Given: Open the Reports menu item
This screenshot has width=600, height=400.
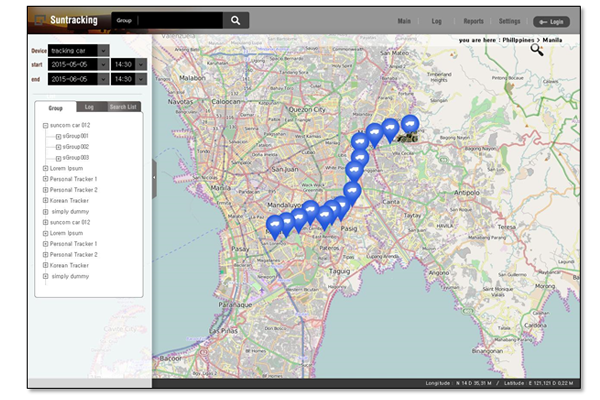Looking at the screenshot, I should [473, 21].
